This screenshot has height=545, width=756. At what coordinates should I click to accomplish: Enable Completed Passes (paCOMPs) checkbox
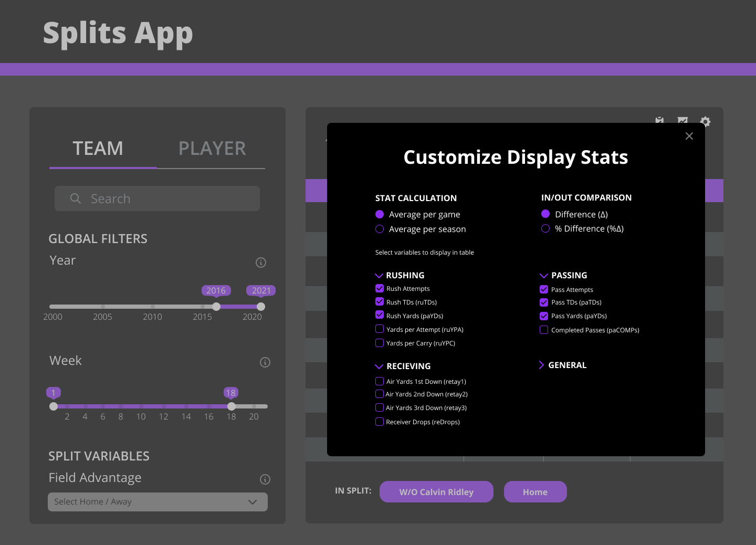544,330
